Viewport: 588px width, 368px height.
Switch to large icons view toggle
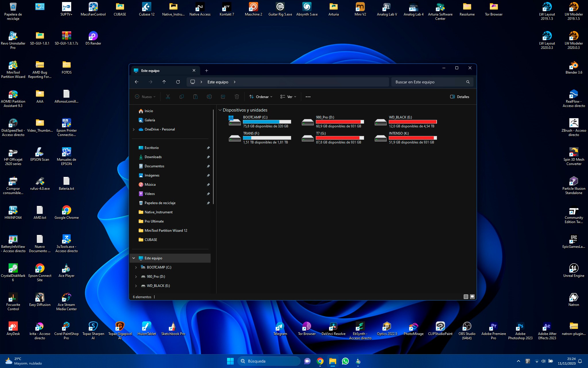tap(472, 297)
